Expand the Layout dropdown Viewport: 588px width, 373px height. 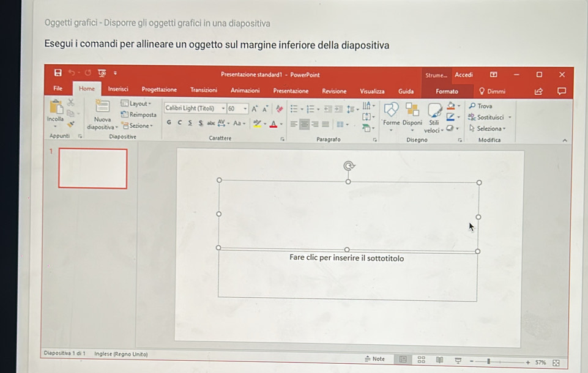[138, 104]
